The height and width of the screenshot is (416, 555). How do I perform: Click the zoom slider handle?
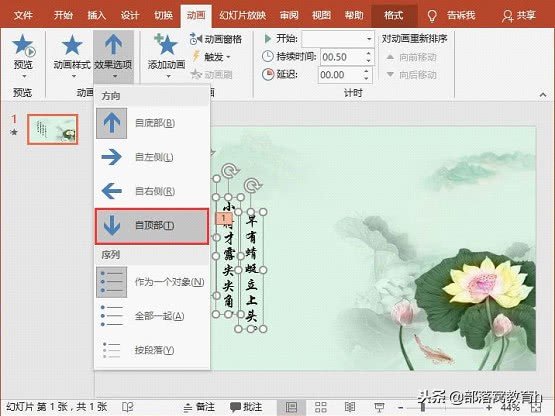[x=423, y=407]
